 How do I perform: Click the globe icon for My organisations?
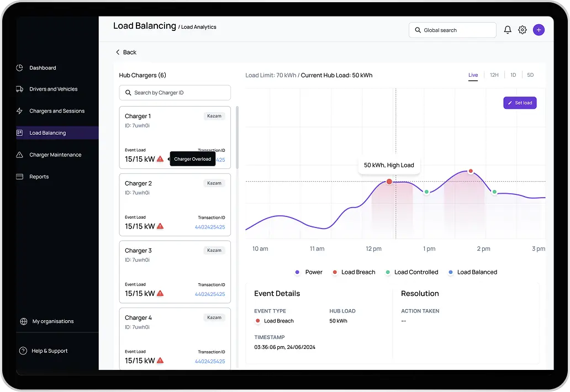pos(23,321)
